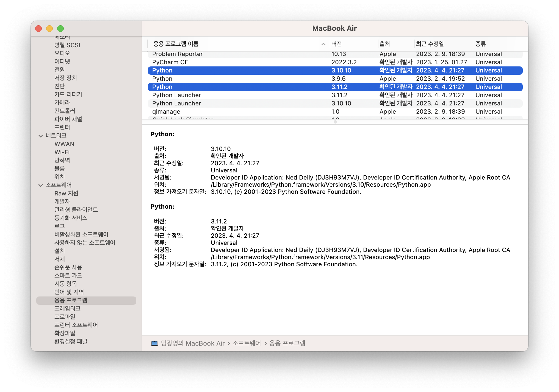Sort by 버전 column header
This screenshot has width=559, height=392.
coord(337,44)
